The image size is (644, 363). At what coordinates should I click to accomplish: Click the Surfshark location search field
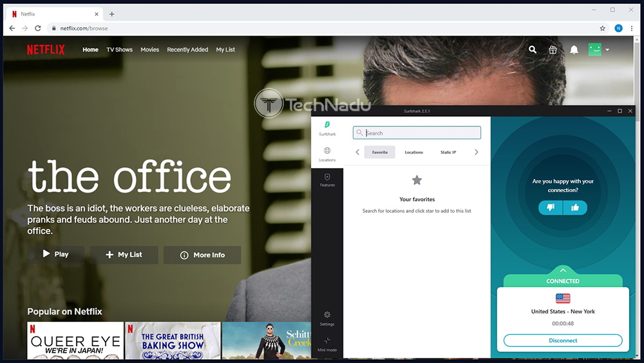coord(417,133)
